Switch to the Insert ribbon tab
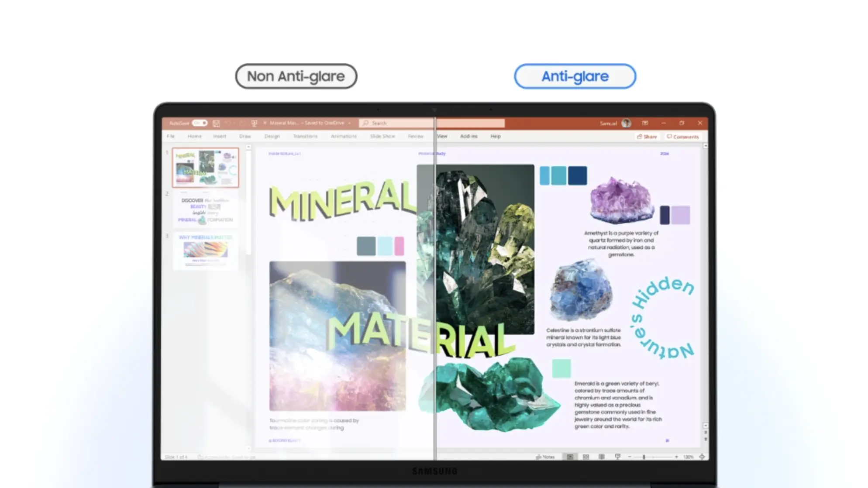The image size is (868, 488). (x=220, y=136)
